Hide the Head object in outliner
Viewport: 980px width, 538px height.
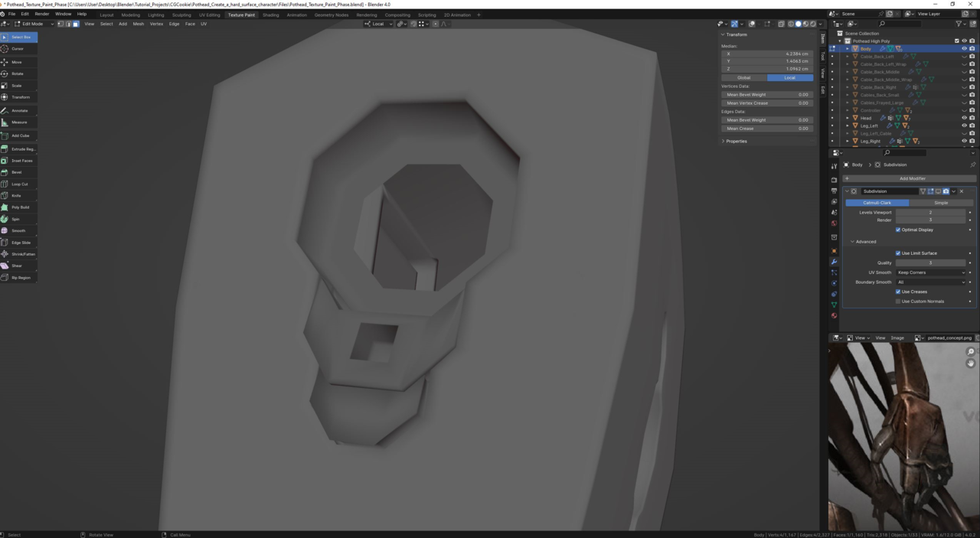(964, 118)
